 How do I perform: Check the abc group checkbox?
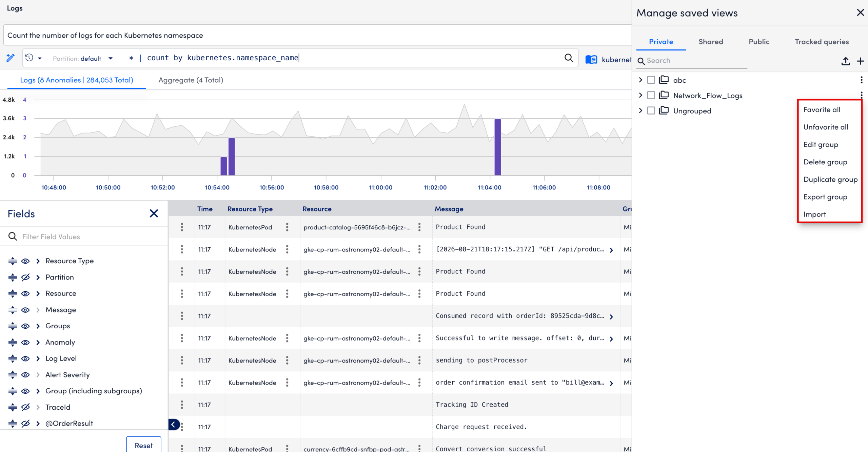click(x=651, y=80)
